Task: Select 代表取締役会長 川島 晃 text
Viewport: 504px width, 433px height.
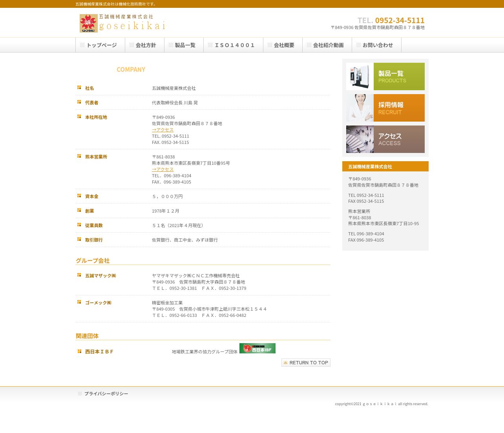Action: coord(175,103)
